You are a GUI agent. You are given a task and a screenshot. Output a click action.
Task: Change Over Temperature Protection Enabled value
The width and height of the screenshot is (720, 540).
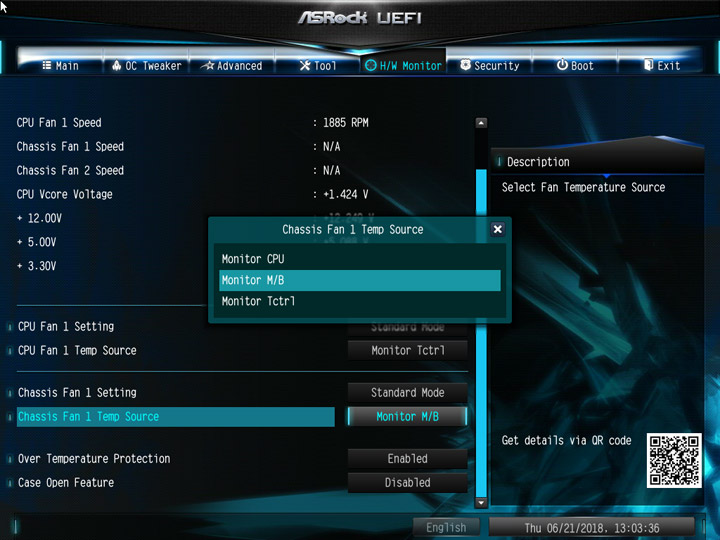pos(408,459)
